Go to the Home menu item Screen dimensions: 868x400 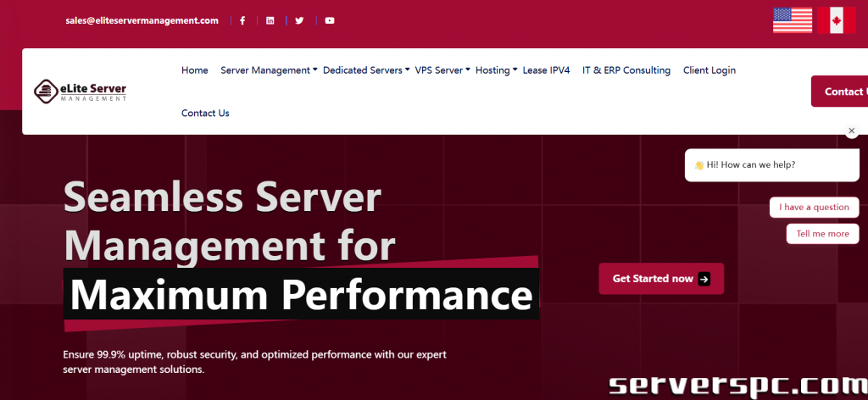194,70
